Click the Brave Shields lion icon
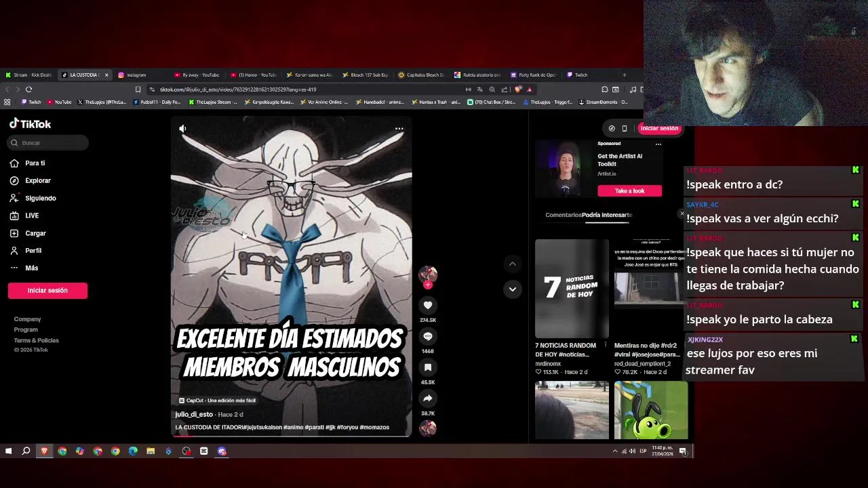The height and width of the screenshot is (488, 868). point(518,89)
